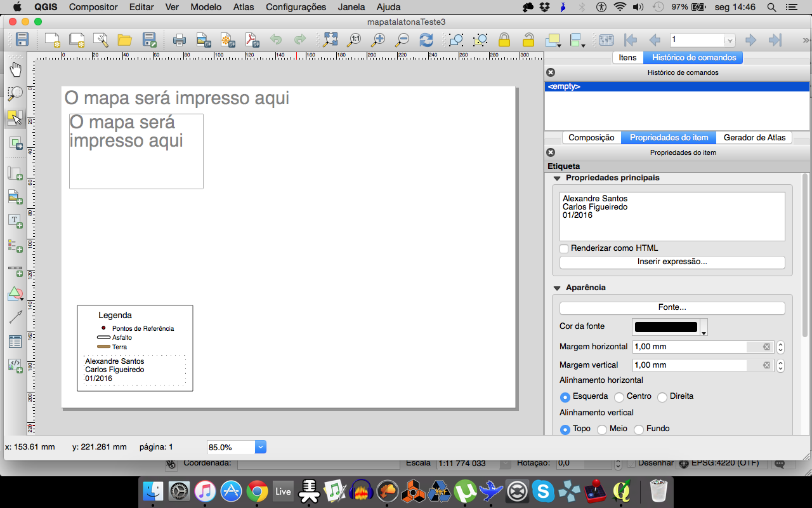Click the label text edit box
Viewport: 812px width, 508px height.
tap(672, 217)
